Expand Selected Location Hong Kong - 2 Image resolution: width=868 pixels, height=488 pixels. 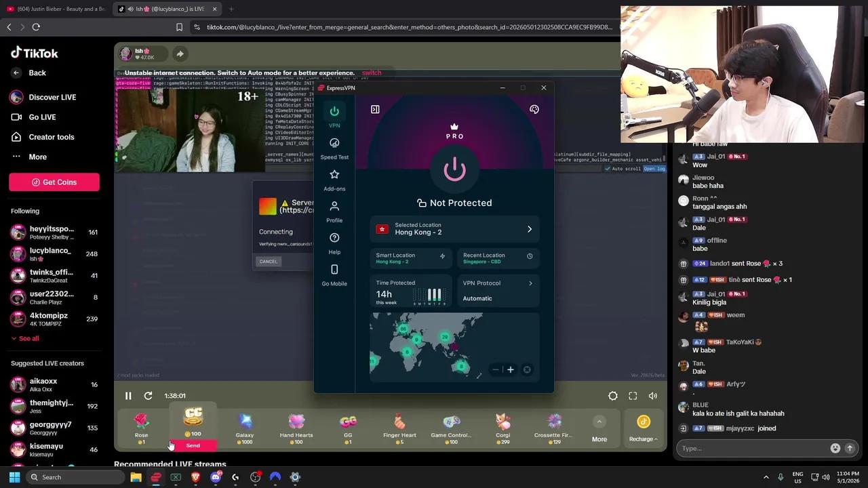point(454,229)
